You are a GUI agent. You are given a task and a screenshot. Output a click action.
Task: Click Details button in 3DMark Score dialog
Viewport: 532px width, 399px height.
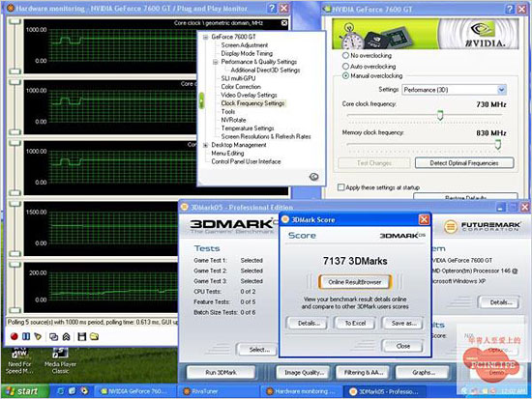[309, 323]
